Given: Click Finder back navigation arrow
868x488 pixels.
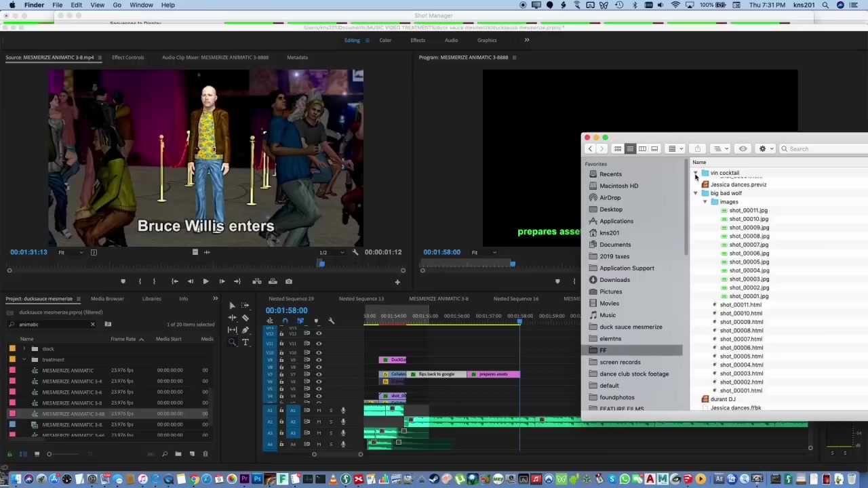Looking at the screenshot, I should click(590, 149).
